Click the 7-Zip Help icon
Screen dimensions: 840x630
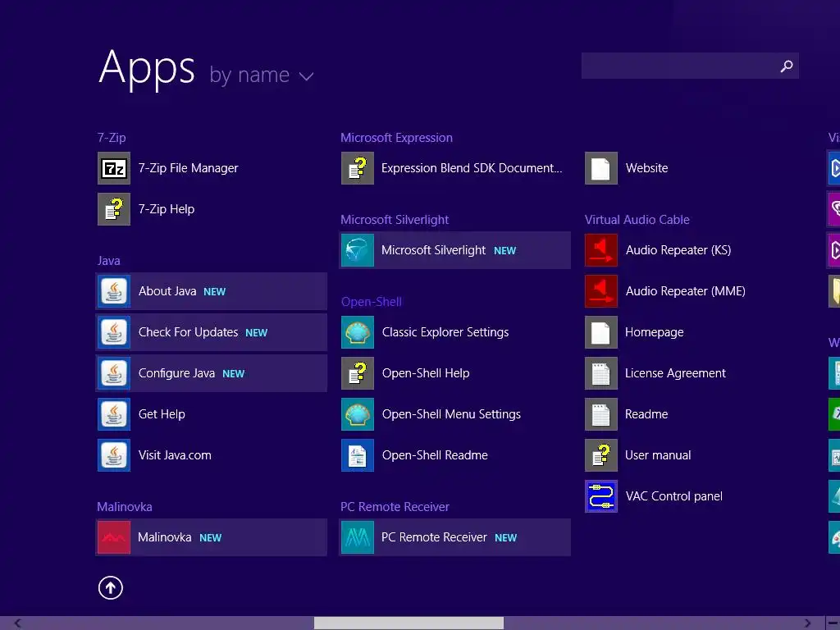pyautogui.click(x=113, y=209)
